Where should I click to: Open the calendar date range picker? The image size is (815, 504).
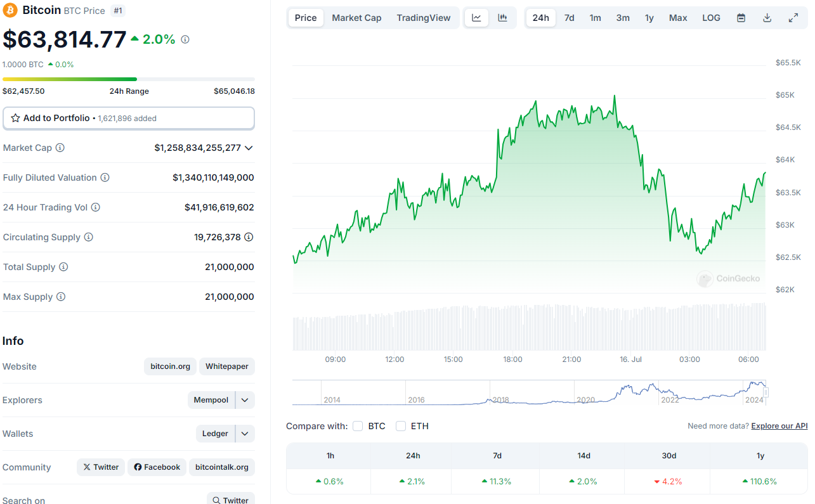tap(741, 18)
